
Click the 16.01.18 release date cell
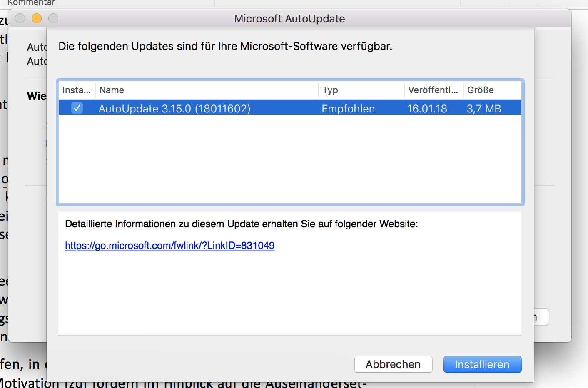click(x=427, y=109)
